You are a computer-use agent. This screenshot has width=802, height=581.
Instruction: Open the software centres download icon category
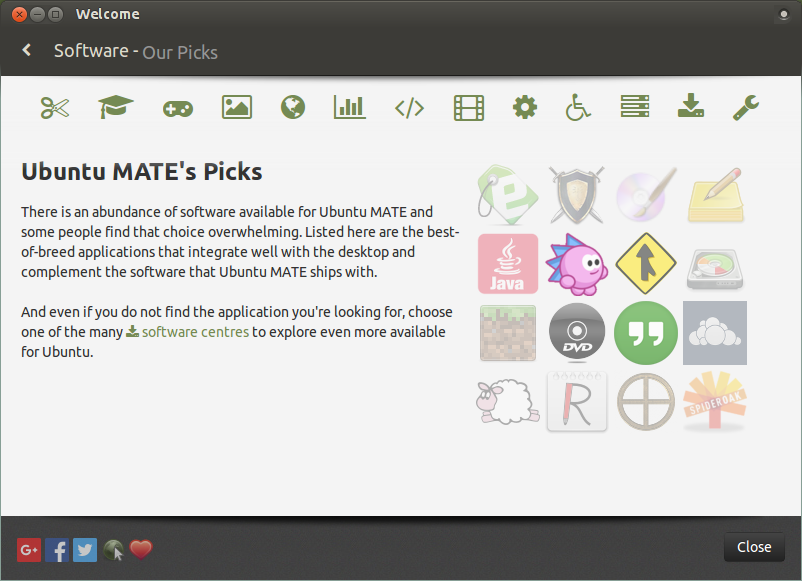coord(691,105)
